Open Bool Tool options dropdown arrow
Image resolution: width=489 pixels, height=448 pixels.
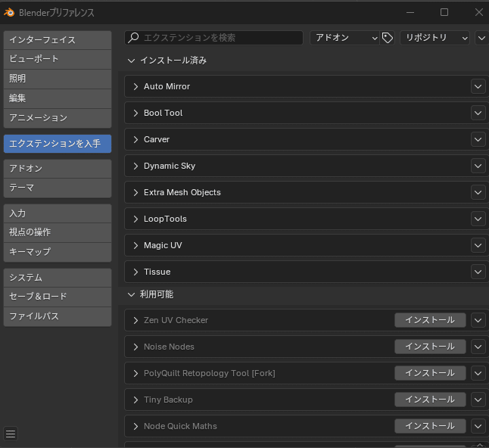tap(478, 113)
